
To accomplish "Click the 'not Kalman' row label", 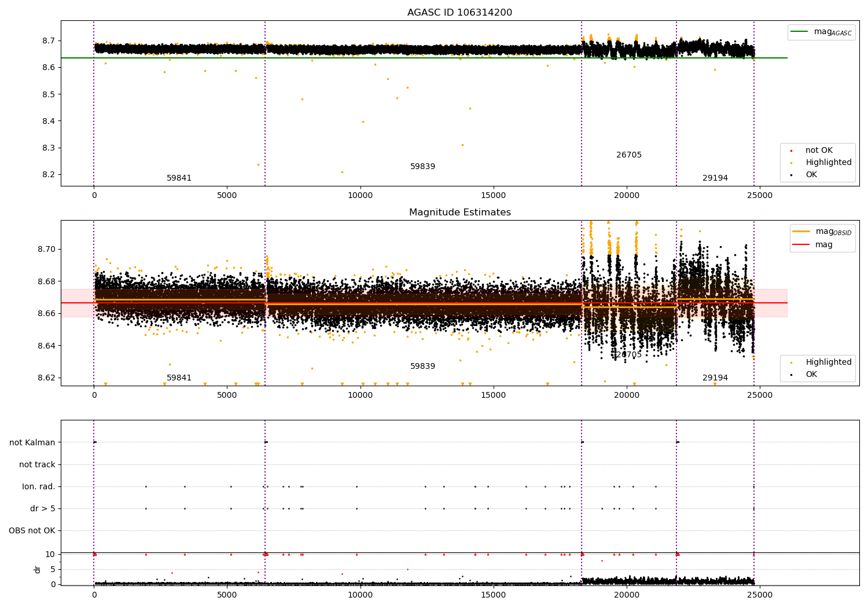I will click(32, 442).
